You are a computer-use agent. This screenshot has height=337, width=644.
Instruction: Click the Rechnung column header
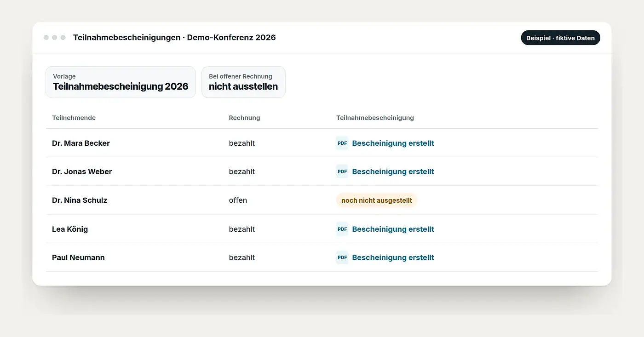[x=244, y=118]
